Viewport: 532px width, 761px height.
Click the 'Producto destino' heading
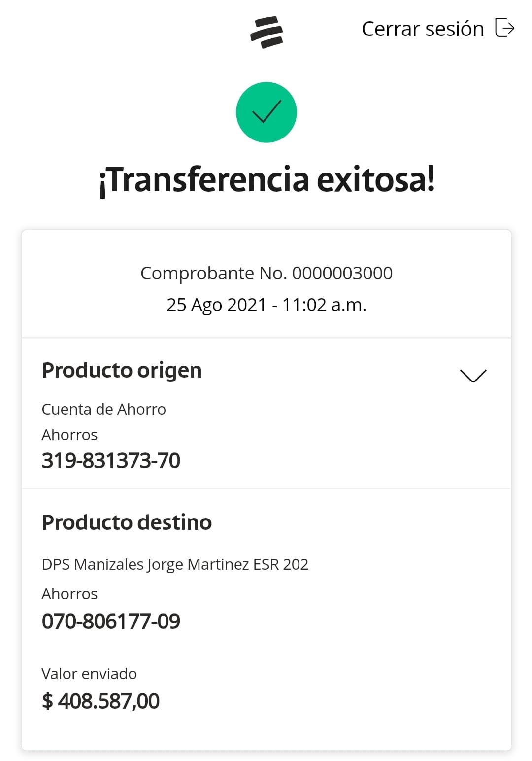tap(127, 522)
